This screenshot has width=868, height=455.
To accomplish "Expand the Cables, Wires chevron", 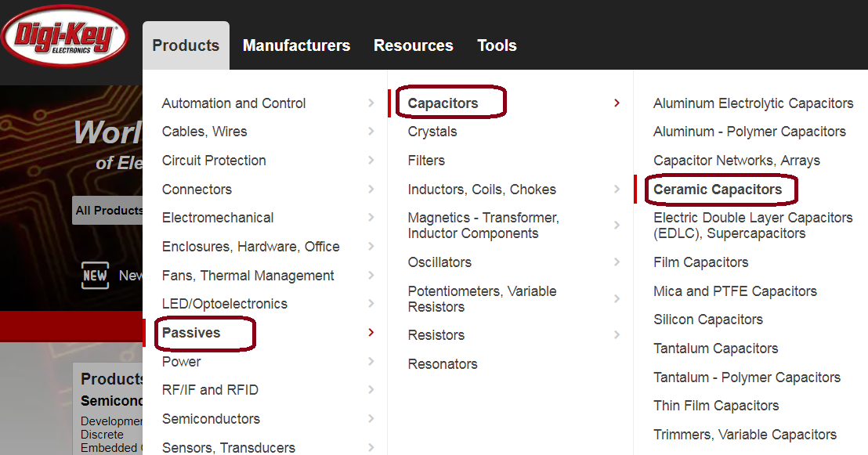I will coord(371,132).
